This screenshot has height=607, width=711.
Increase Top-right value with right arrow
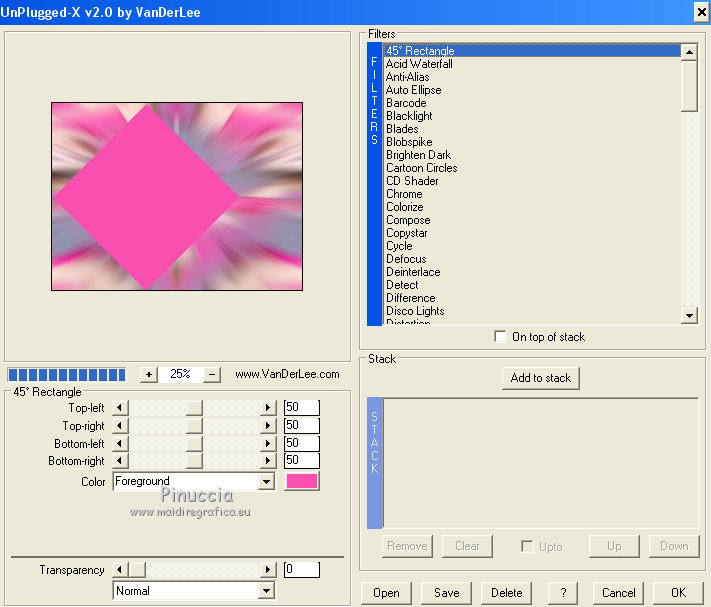268,426
